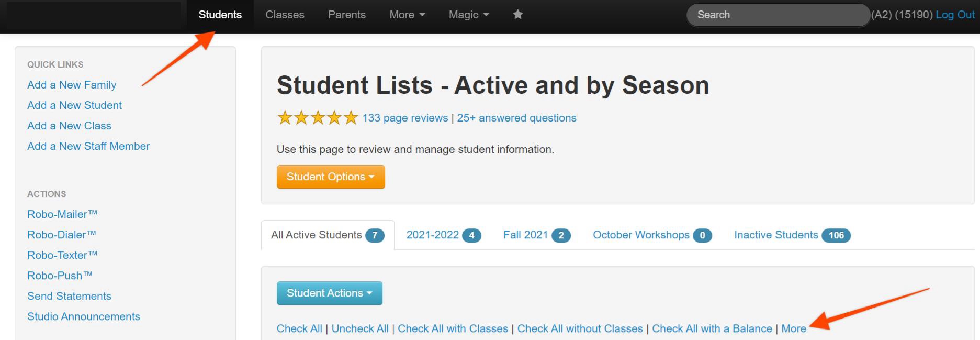Expand the Magic navigation menu
Screen dimensions: 980x340
pos(468,15)
